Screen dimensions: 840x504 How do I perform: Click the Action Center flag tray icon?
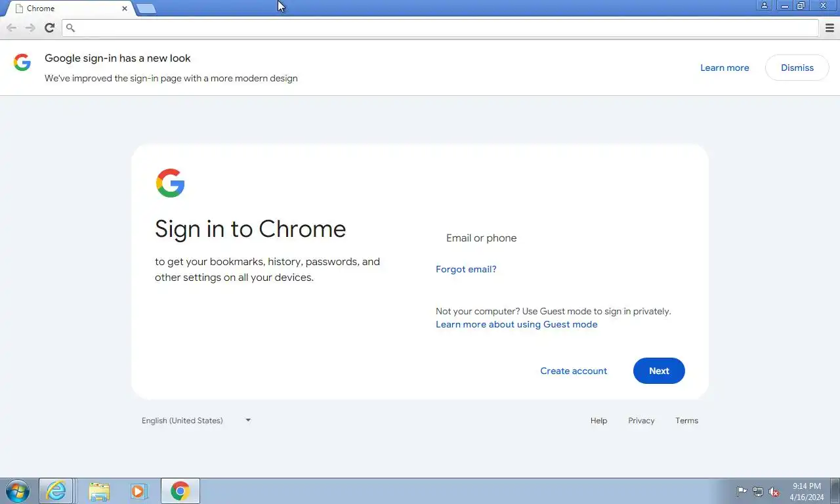[x=742, y=492]
